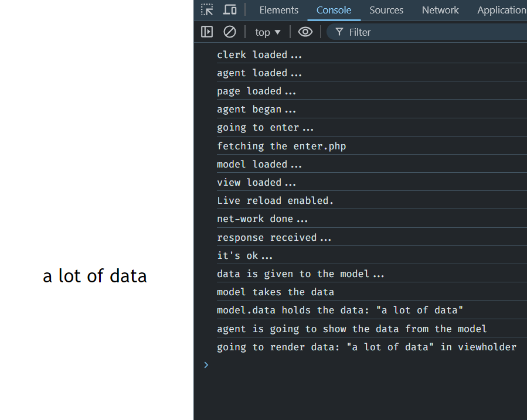Select the 'page loaded …' log line
527x420 pixels.
256,91
